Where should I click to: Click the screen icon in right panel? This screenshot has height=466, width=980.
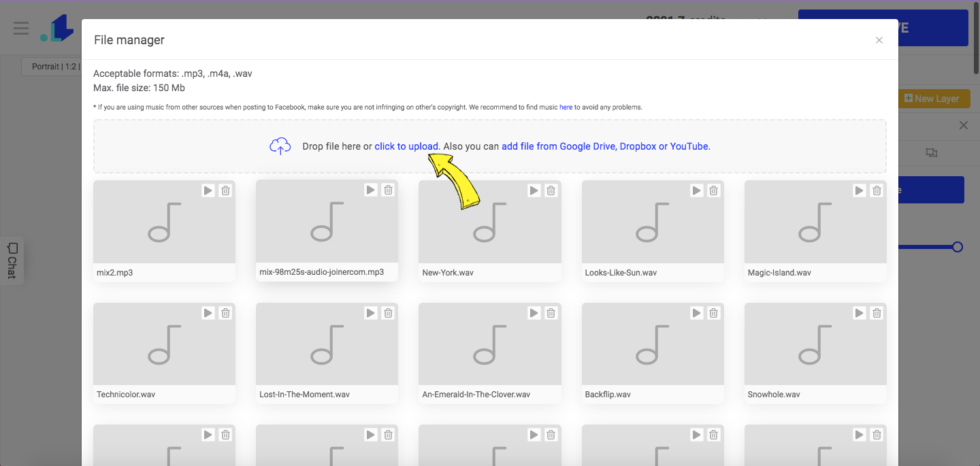pos(931,152)
